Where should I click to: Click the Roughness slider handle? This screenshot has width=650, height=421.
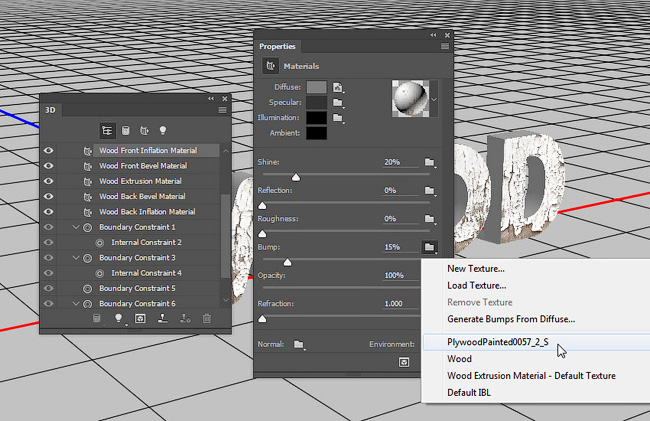(x=262, y=234)
